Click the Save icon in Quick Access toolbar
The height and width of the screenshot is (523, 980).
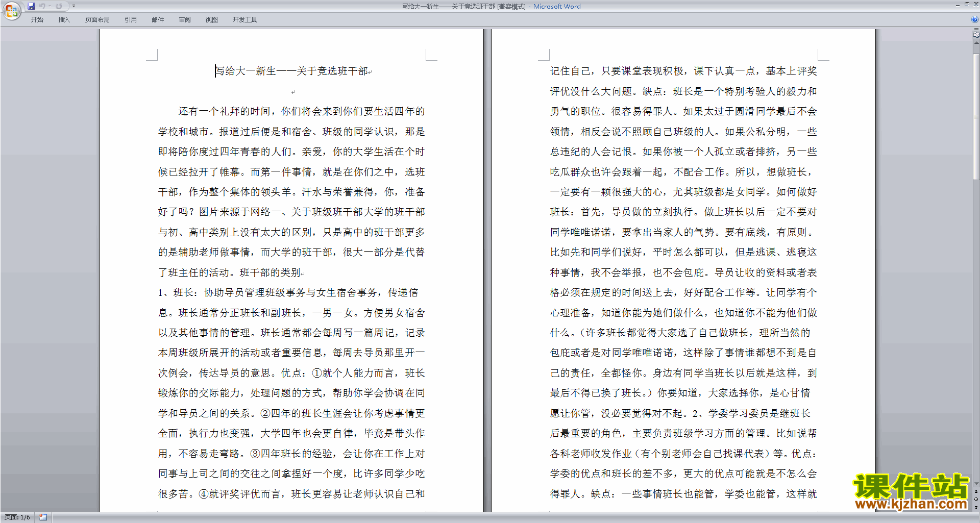31,6
